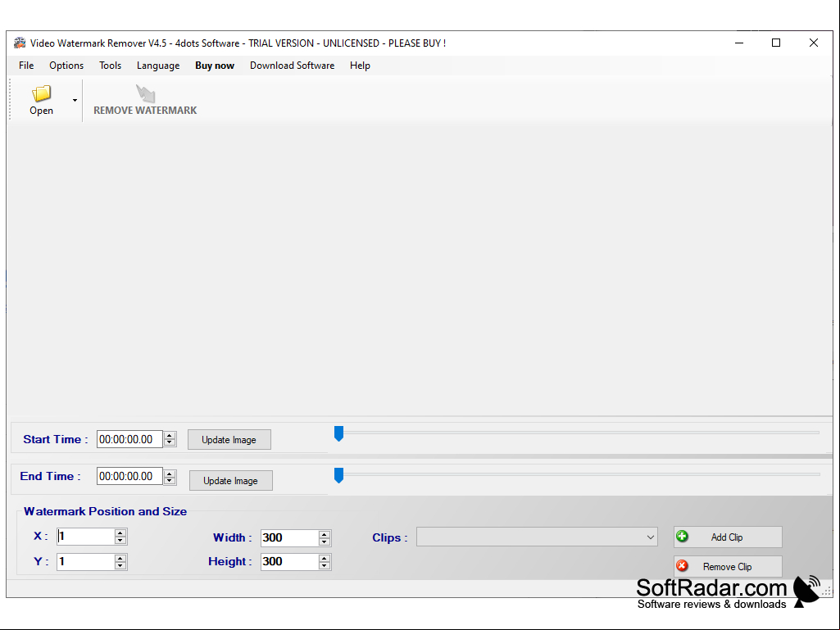Click the 'End Time :' label
This screenshot has width=840, height=630.
click(50, 476)
